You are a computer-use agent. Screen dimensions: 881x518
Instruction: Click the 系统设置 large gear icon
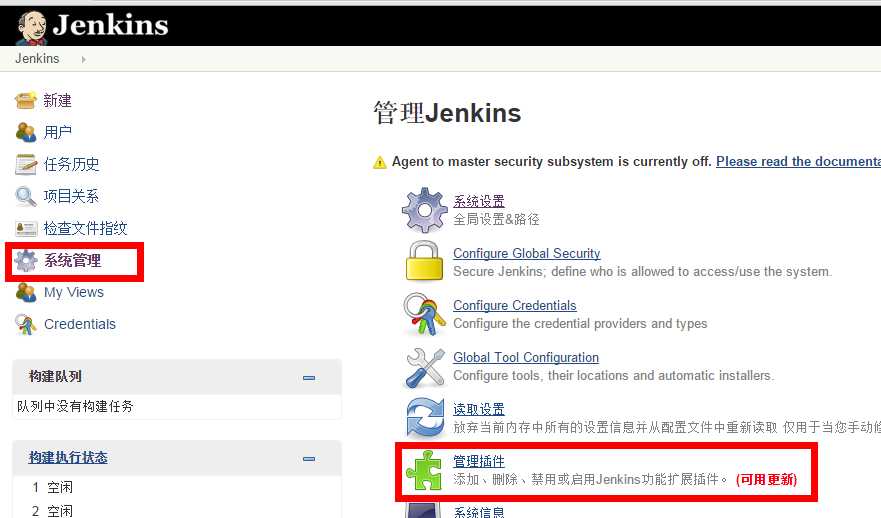click(x=424, y=210)
